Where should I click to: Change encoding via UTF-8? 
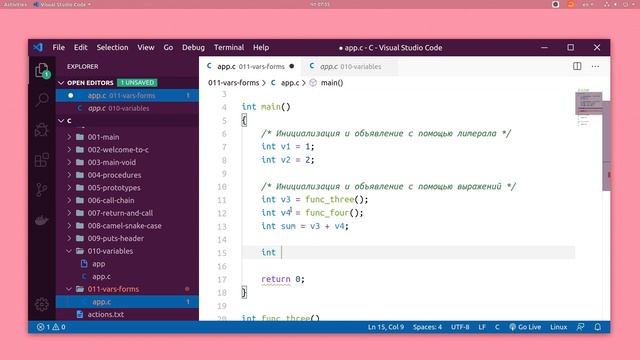pos(460,327)
